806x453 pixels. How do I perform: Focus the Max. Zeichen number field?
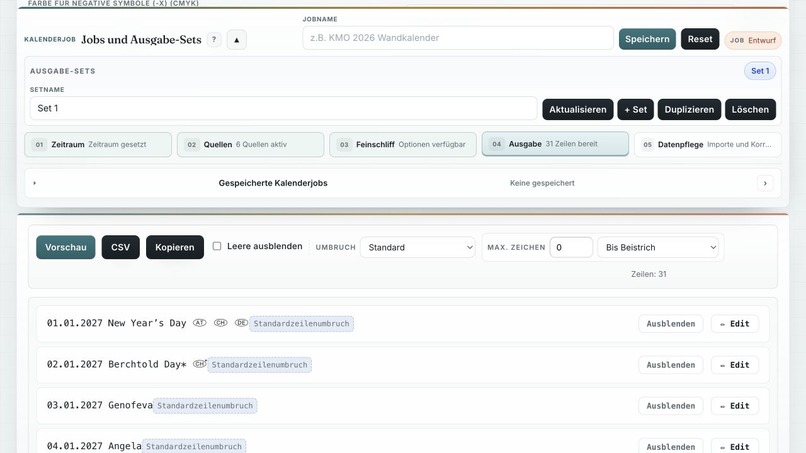[571, 247]
